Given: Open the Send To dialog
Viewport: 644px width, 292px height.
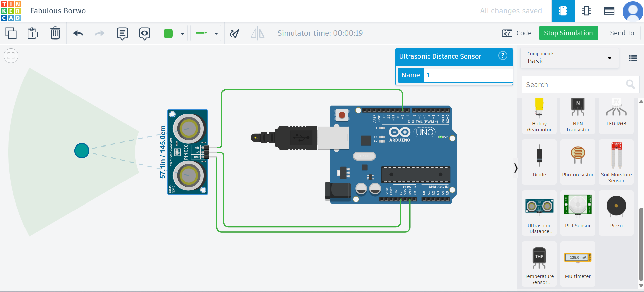Looking at the screenshot, I should click(x=622, y=33).
